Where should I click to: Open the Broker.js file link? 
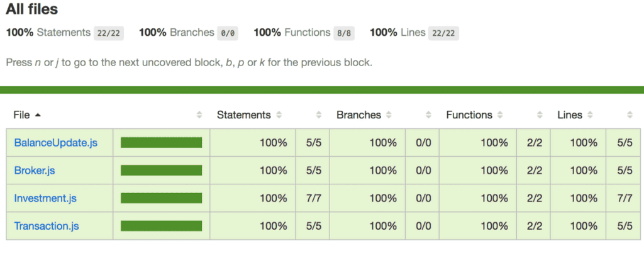pos(39,171)
